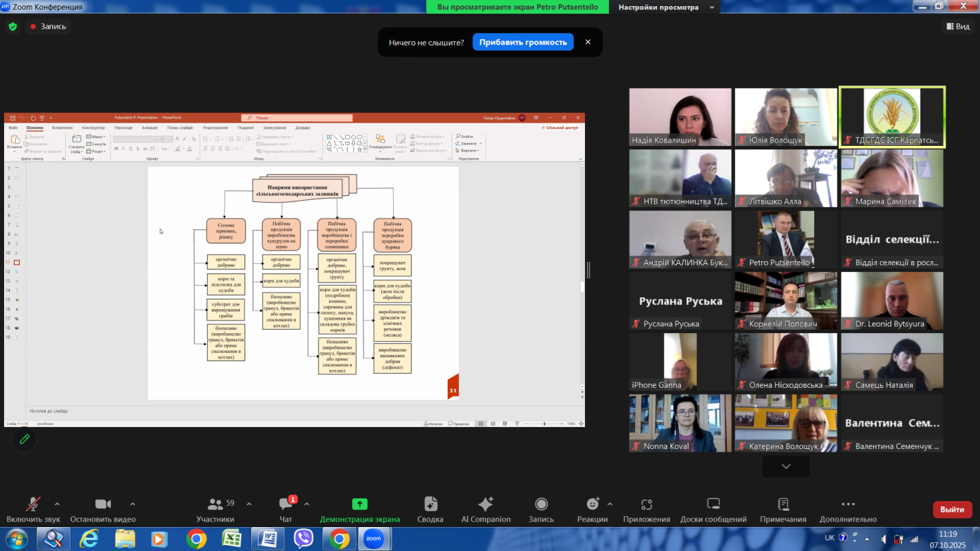Image resolution: width=980 pixels, height=551 pixels.
Task: Expand audio options arrow beside microphone
Action: coord(57,504)
